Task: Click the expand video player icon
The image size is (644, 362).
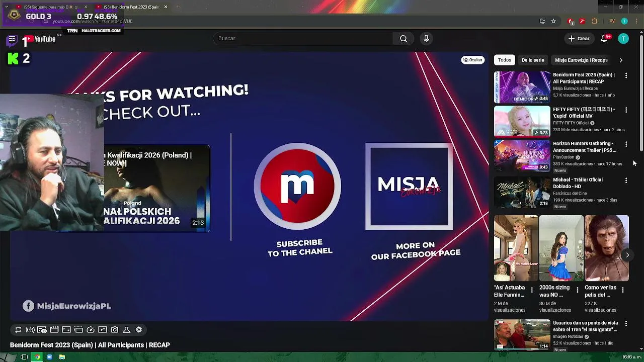Action: coord(66,330)
